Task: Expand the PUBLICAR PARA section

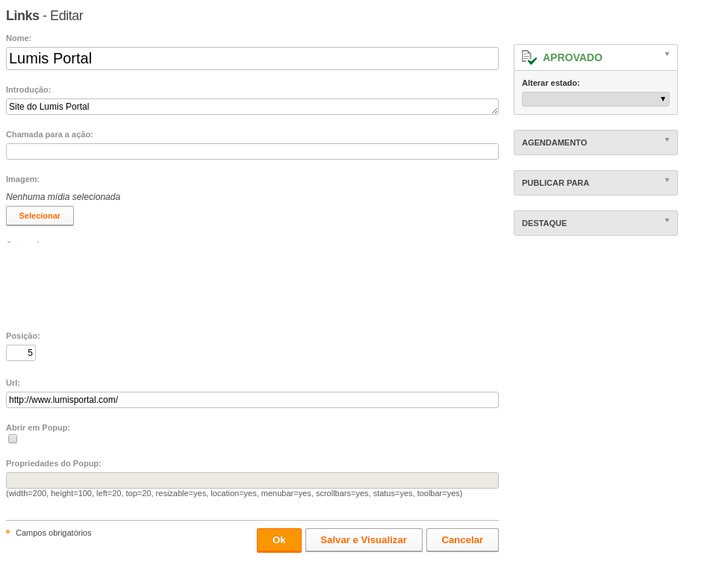Action: (x=595, y=183)
